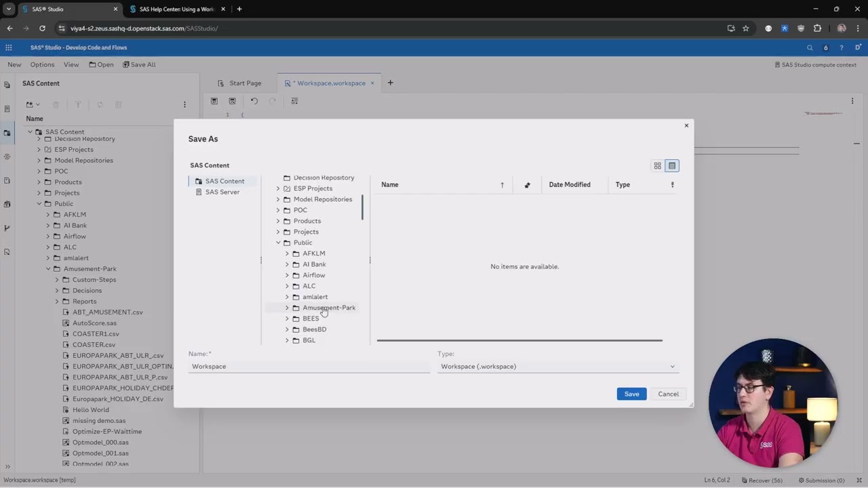This screenshot has height=488, width=868.
Task: Open browser extensions puzzle icon
Action: point(817,28)
